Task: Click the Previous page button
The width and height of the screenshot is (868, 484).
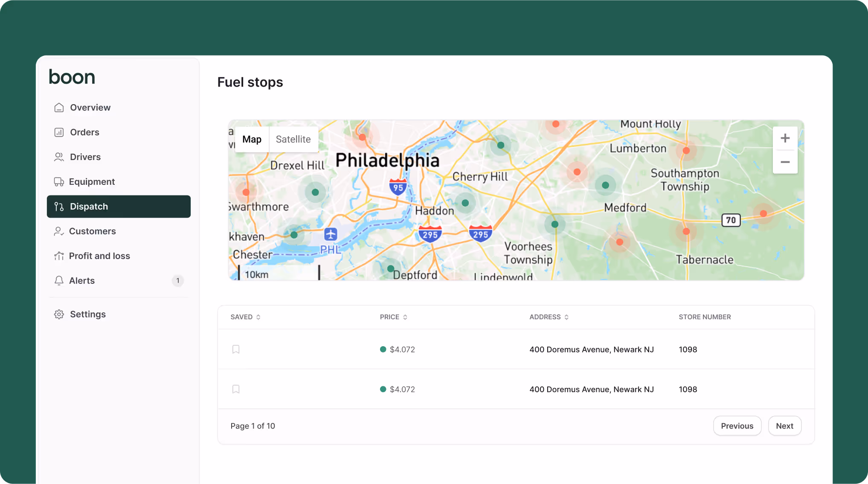Action: (737, 426)
